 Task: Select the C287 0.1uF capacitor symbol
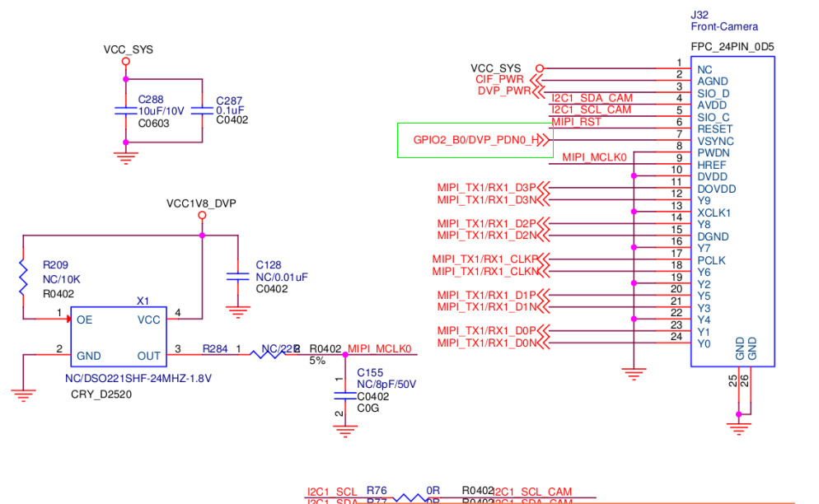(202, 110)
